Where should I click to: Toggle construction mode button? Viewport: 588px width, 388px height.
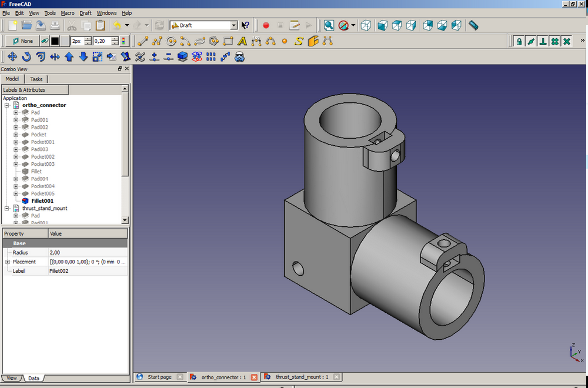pos(44,41)
